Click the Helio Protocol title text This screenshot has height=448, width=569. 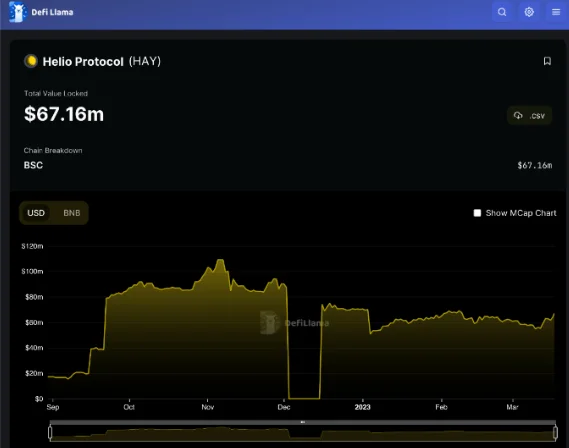83,62
